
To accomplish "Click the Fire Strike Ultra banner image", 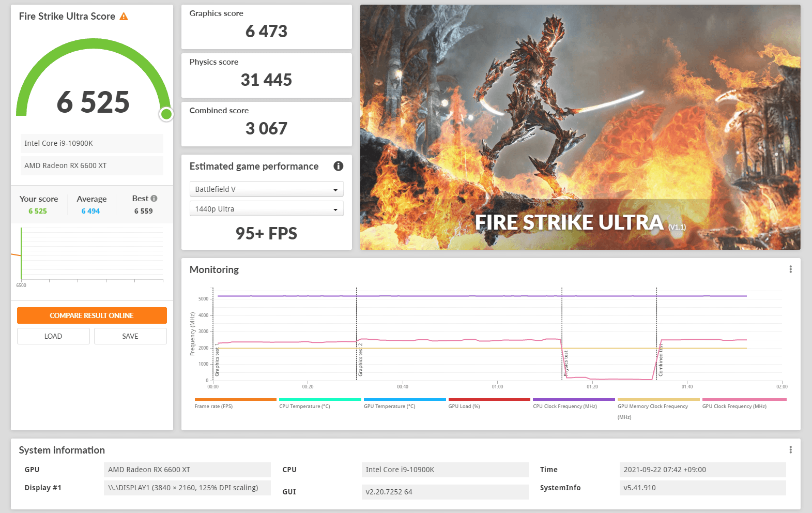I will coord(580,127).
